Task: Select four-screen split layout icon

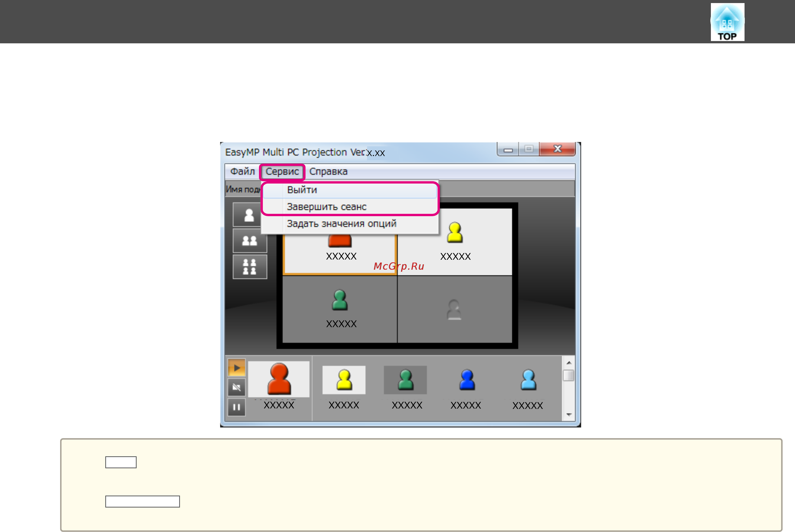Action: tap(250, 267)
